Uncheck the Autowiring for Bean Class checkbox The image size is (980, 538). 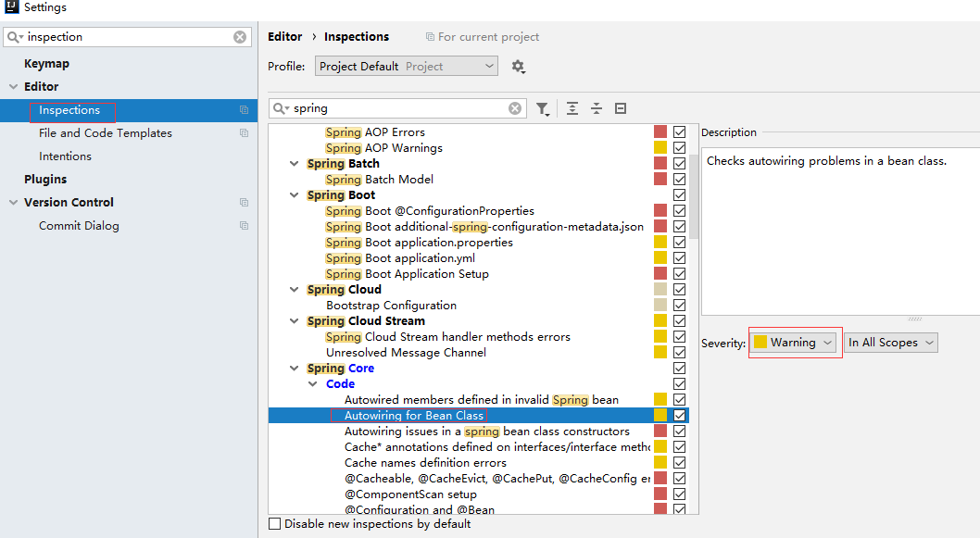pyautogui.click(x=680, y=416)
